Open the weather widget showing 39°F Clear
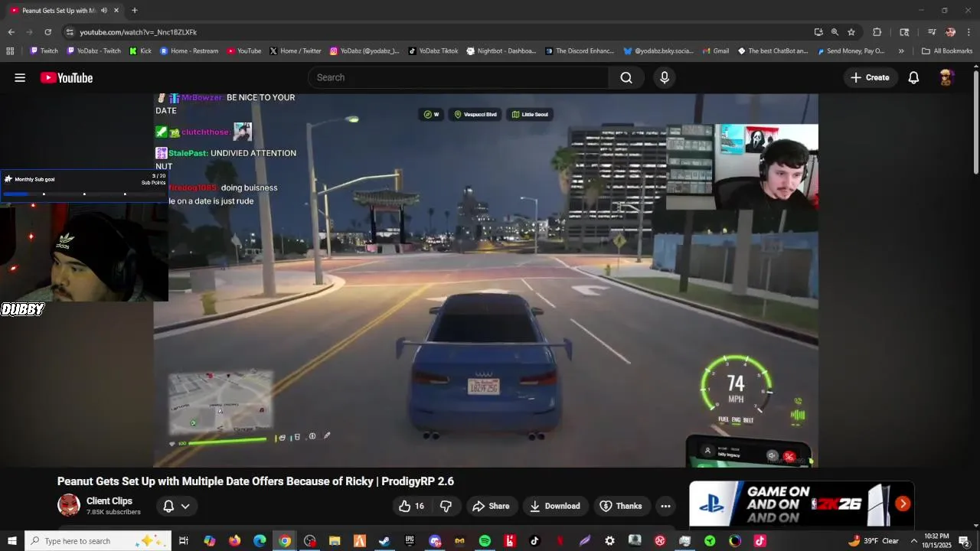This screenshot has height=551, width=980. coord(874,541)
